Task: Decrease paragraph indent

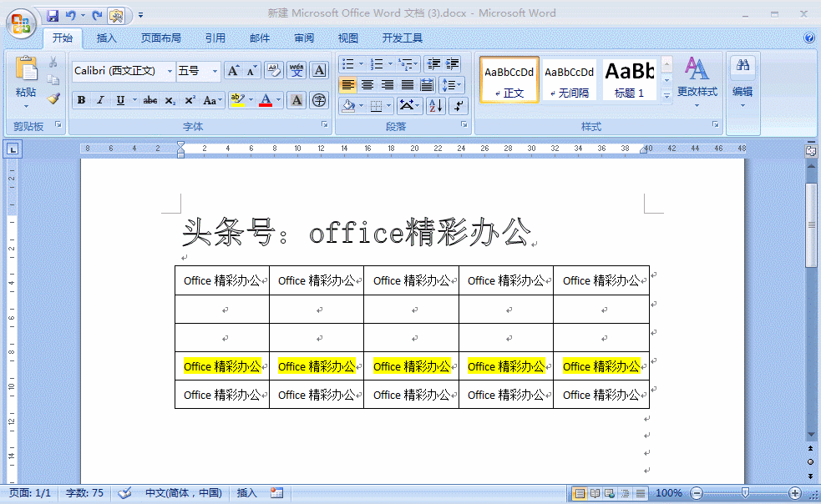Action: click(x=433, y=64)
